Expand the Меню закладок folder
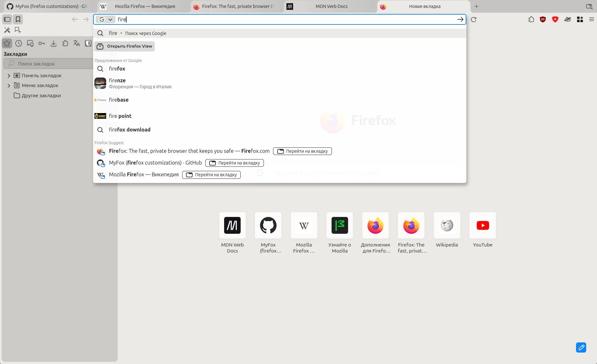The width and height of the screenshot is (597, 364). click(x=9, y=85)
